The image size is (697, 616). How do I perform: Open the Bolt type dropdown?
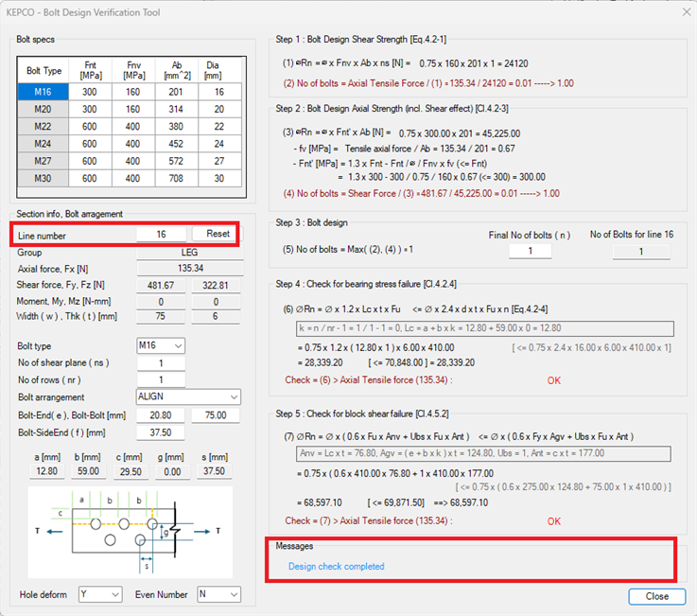click(x=160, y=346)
